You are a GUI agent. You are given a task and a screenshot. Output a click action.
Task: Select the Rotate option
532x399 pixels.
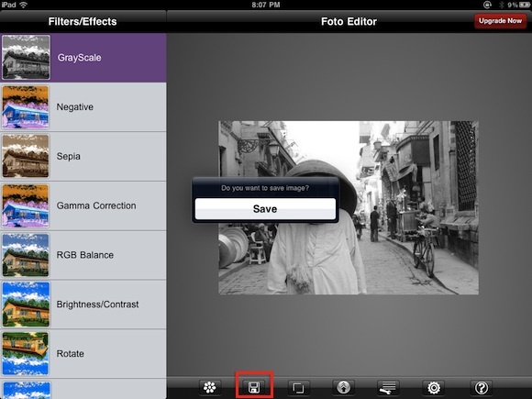point(83,354)
